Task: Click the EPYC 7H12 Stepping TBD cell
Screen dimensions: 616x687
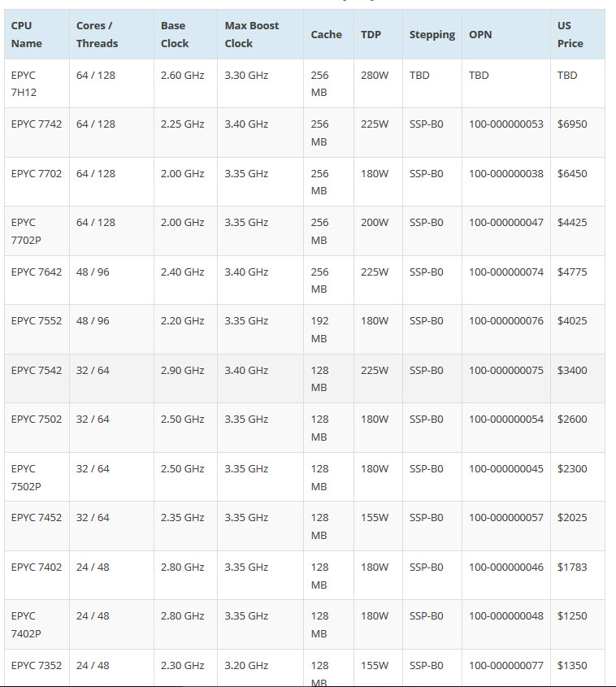Action: coord(432,84)
